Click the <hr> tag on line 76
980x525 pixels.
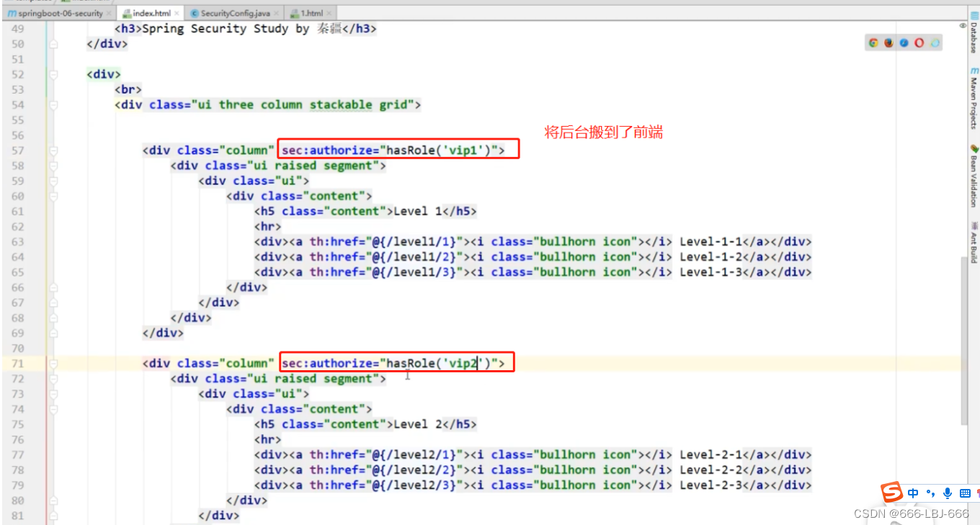(x=267, y=440)
